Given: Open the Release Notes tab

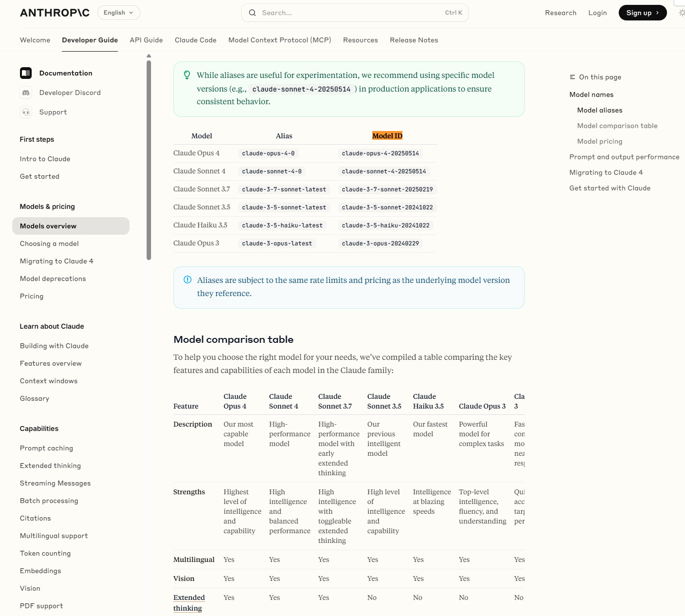Looking at the screenshot, I should 414,40.
